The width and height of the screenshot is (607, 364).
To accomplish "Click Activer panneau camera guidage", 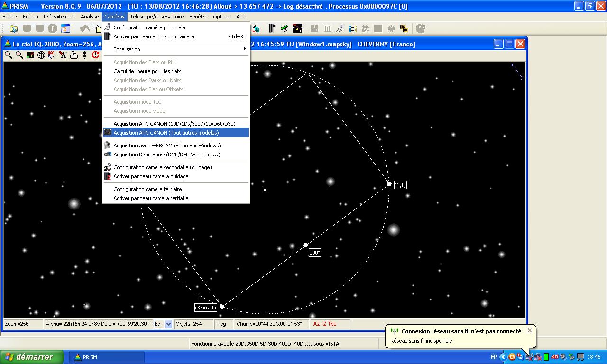I will (151, 176).
